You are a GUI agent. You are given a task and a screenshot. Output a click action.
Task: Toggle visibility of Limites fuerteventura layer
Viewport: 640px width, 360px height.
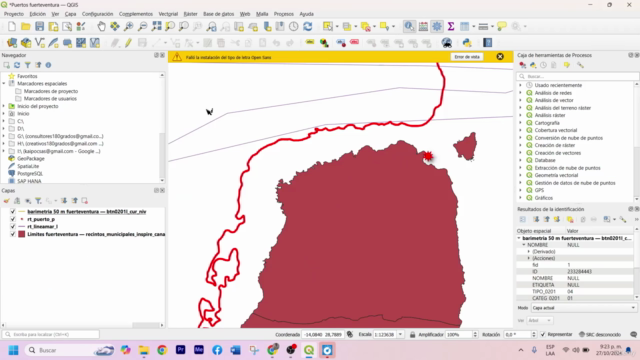(13, 234)
